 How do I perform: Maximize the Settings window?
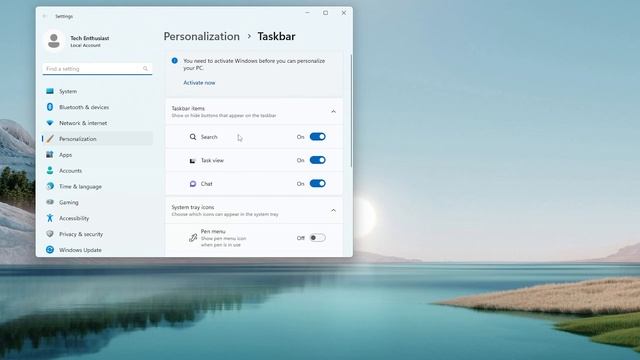coord(325,13)
